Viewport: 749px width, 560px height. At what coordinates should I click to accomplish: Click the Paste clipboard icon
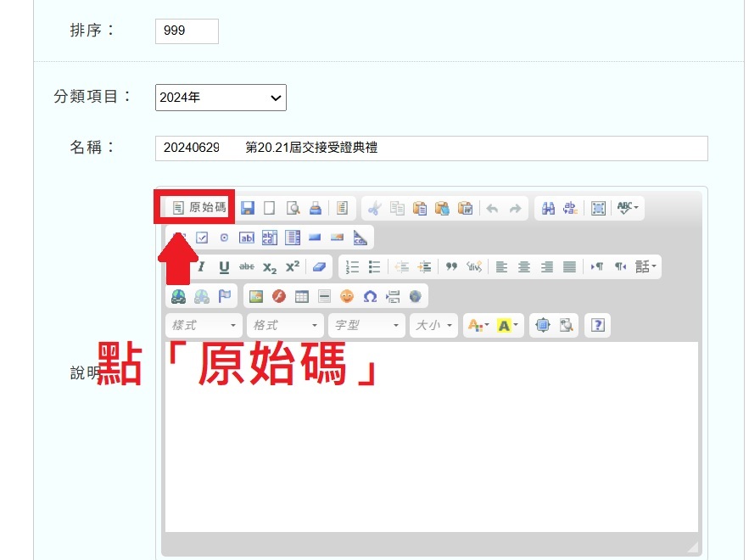pos(419,209)
